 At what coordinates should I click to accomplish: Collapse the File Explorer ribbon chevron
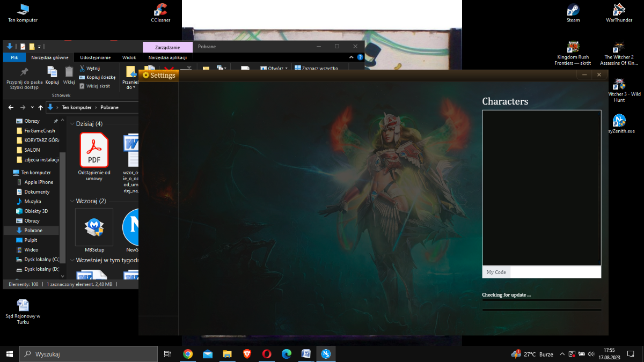pos(352,57)
